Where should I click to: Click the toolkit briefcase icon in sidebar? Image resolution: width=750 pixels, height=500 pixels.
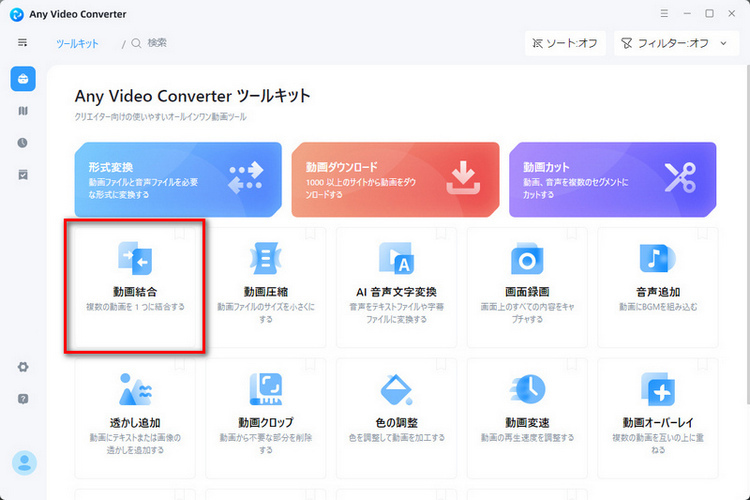point(23,79)
